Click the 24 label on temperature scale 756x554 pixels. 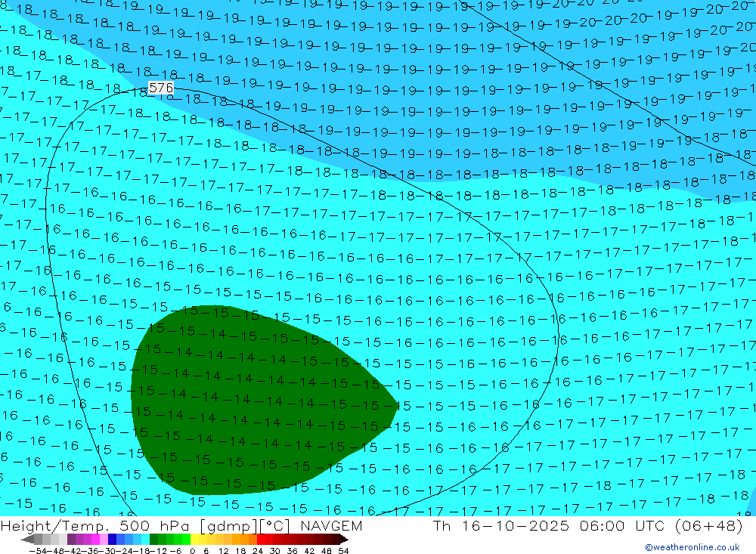click(258, 551)
